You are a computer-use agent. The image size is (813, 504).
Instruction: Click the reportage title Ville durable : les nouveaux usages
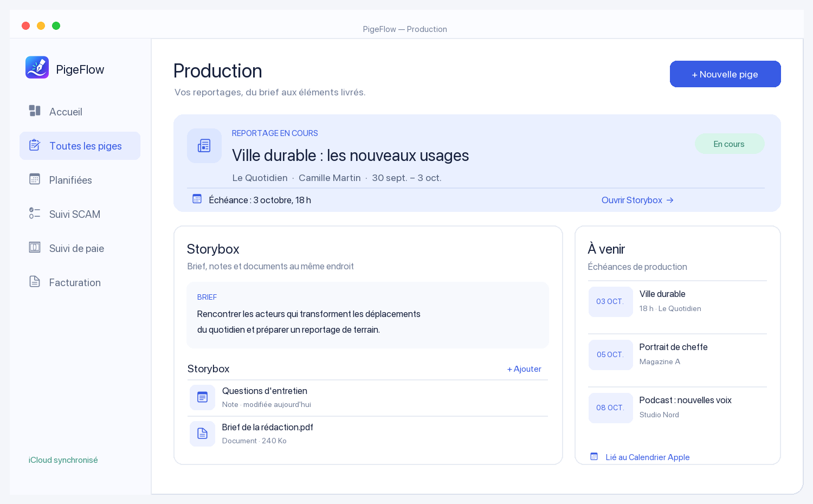click(351, 156)
